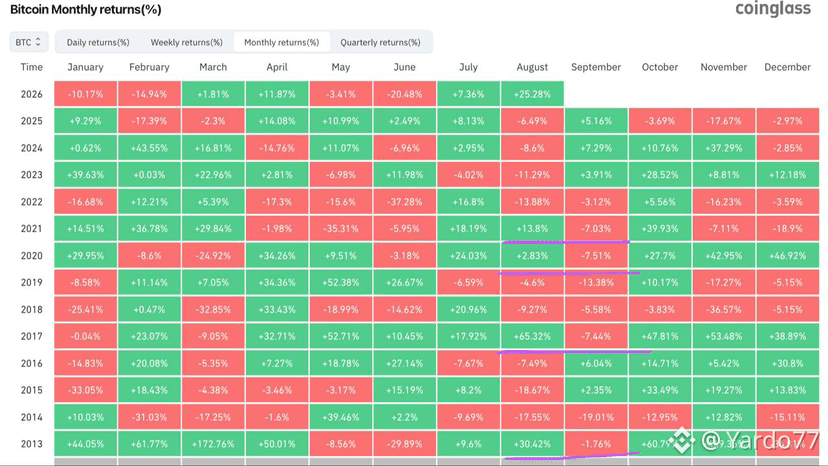Screen dimensions: 828x466
Task: Click the 2024 row label
Action: (x=32, y=148)
